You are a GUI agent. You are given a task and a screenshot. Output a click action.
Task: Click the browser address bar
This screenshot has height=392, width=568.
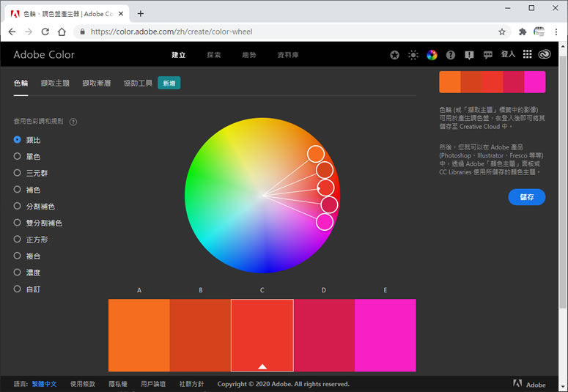(x=286, y=32)
